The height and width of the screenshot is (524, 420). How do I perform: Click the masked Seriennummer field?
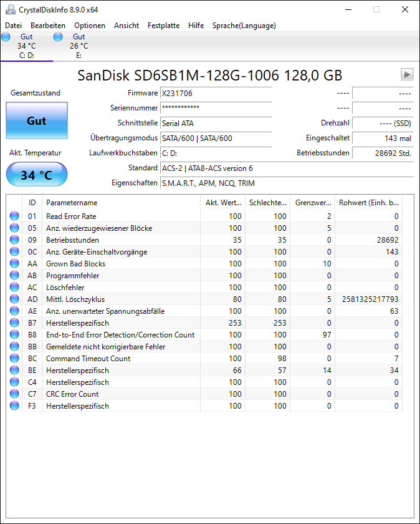pos(215,108)
